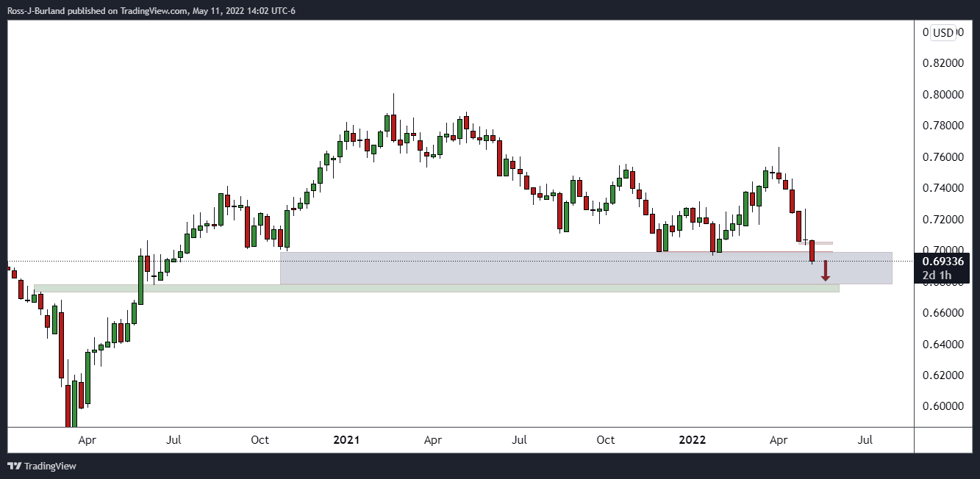980x479 pixels.
Task: Select the small pink rectangle above the arrow
Action: [818, 242]
